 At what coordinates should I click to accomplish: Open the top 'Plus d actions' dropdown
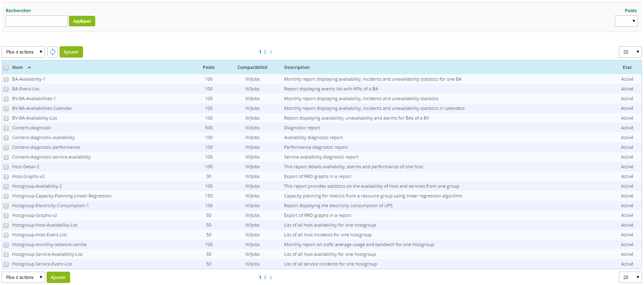pos(24,52)
